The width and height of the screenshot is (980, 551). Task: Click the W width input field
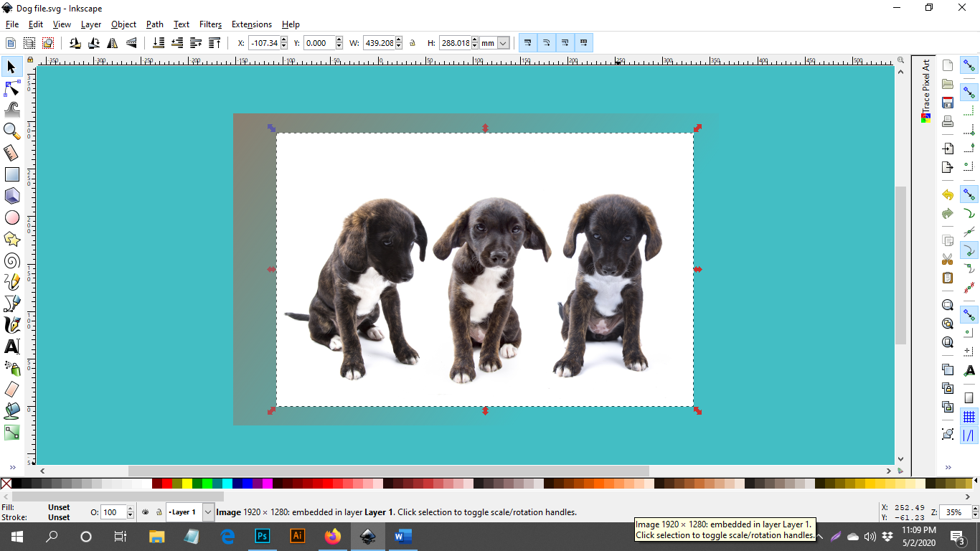coord(379,43)
